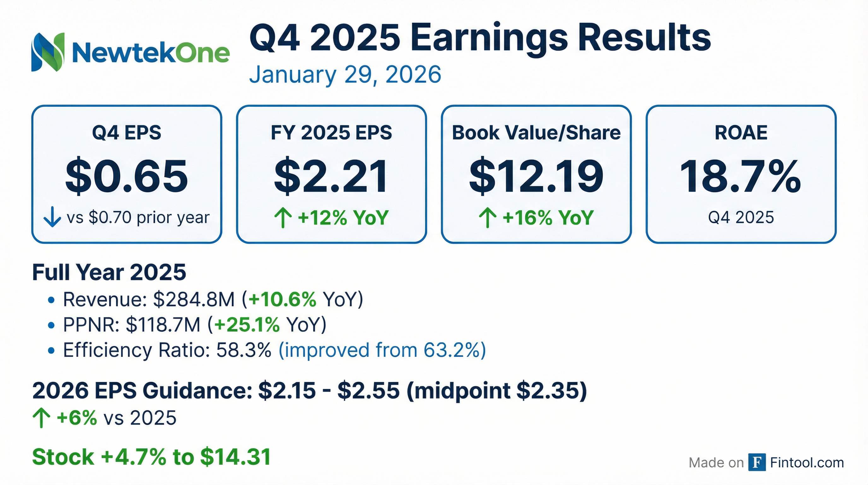
Task: Click the green up arrow next to +6%
Action: click(41, 418)
